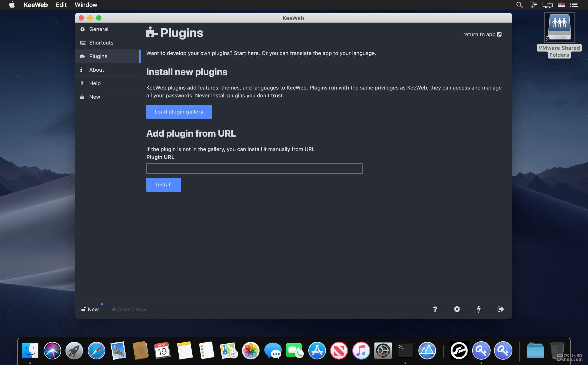This screenshot has height=365, width=588.
Task: Click the Start here link
Action: 246,53
